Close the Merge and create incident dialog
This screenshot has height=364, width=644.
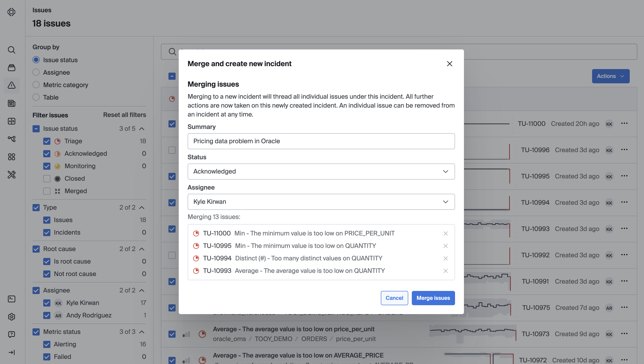[449, 64]
